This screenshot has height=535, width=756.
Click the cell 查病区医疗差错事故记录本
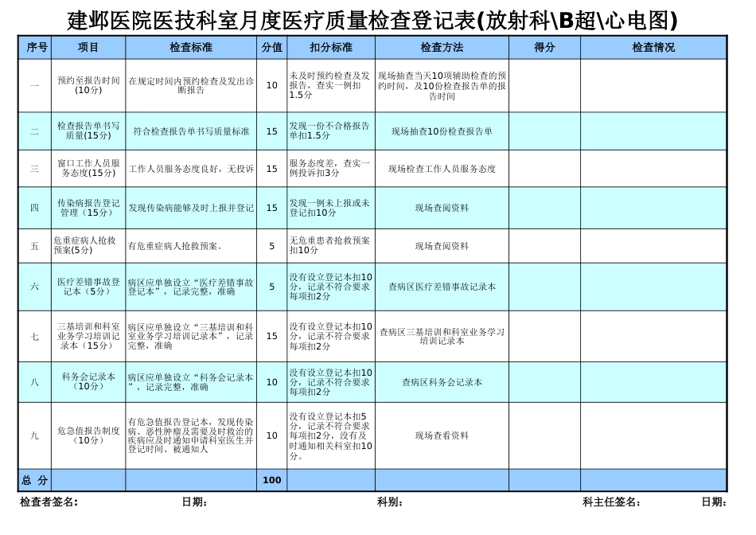tap(442, 287)
